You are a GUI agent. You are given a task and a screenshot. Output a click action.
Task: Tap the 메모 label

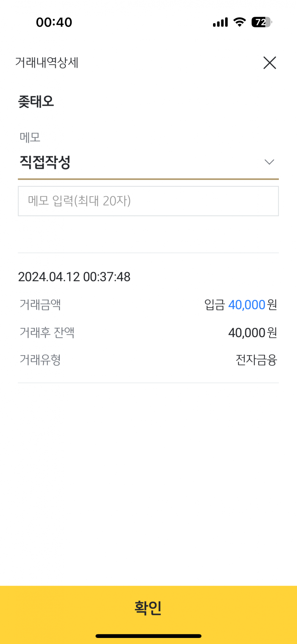[x=30, y=137]
